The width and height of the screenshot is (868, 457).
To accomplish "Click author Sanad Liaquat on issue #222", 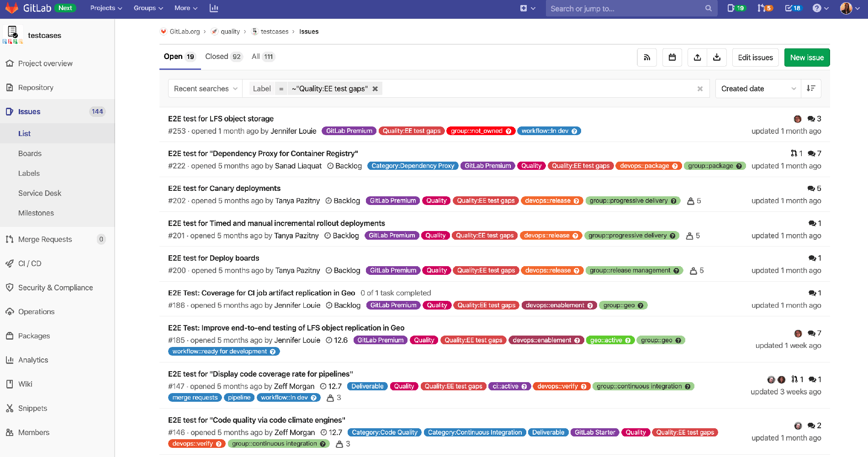I will [298, 166].
